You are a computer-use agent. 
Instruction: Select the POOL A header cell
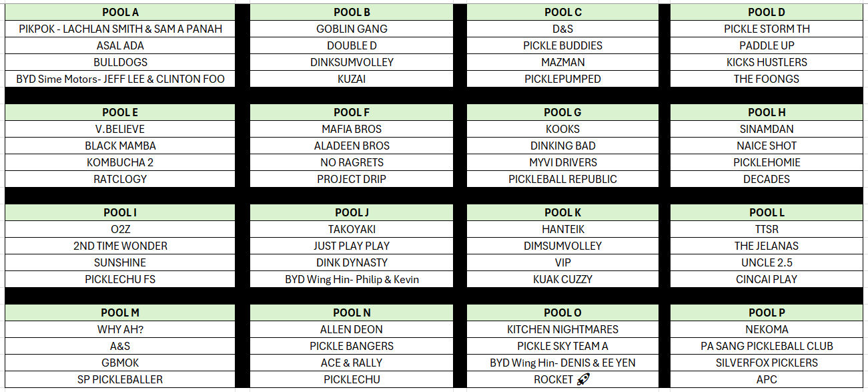120,12
